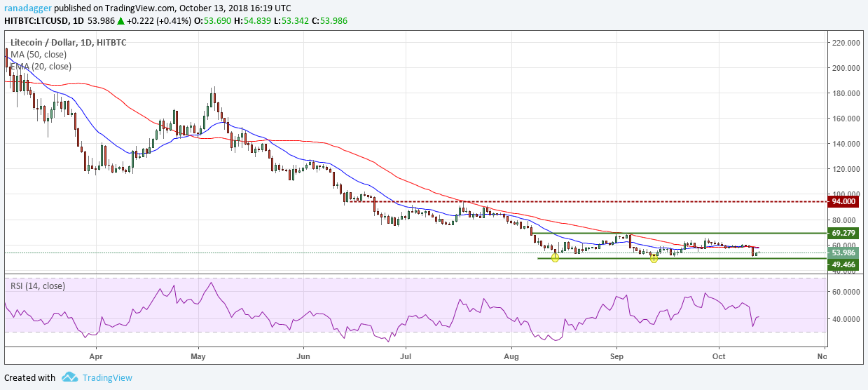Click the 160.000 price axis label
868x390 pixels.
pos(846,119)
